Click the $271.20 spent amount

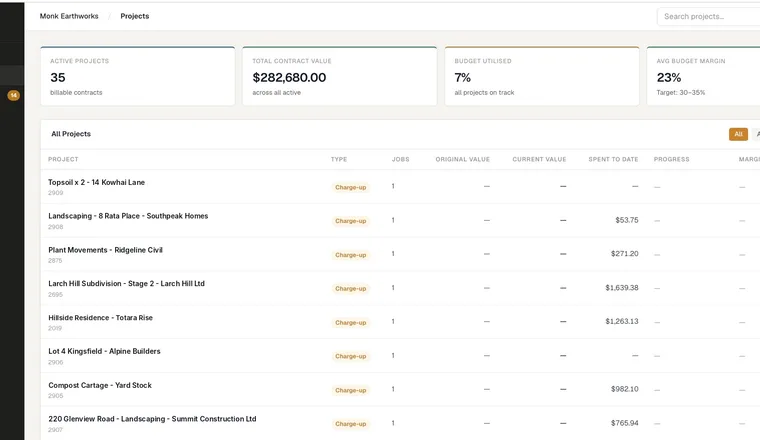(624, 253)
